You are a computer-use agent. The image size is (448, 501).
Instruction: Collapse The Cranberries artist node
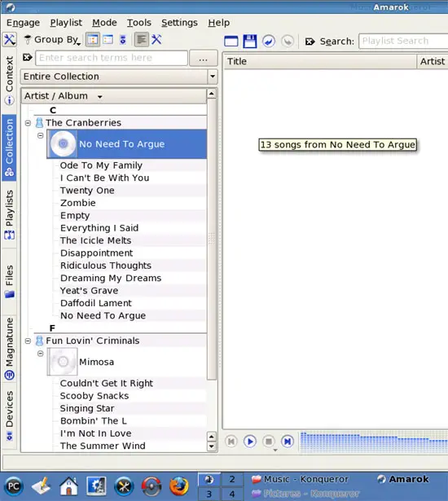[29, 123]
